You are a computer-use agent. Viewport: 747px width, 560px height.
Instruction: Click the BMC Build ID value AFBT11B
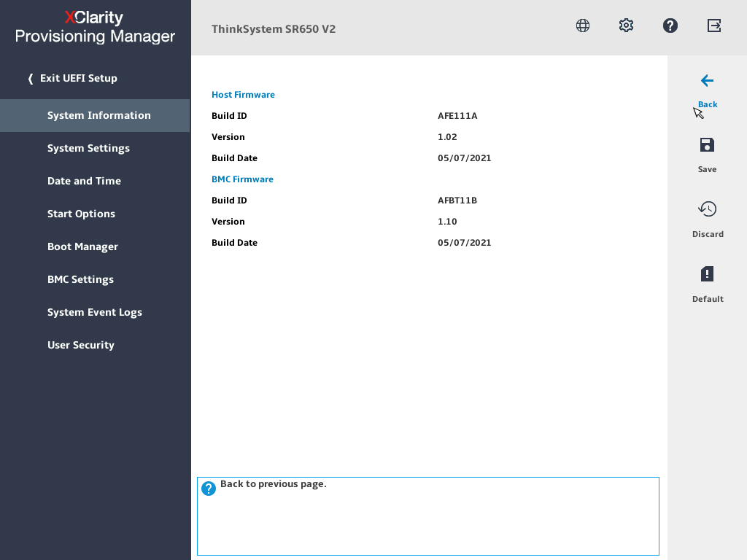[457, 200]
